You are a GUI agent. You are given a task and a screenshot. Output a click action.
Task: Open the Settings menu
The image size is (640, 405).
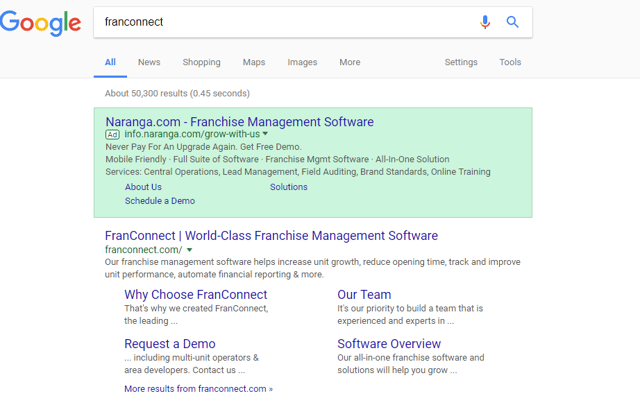click(461, 62)
